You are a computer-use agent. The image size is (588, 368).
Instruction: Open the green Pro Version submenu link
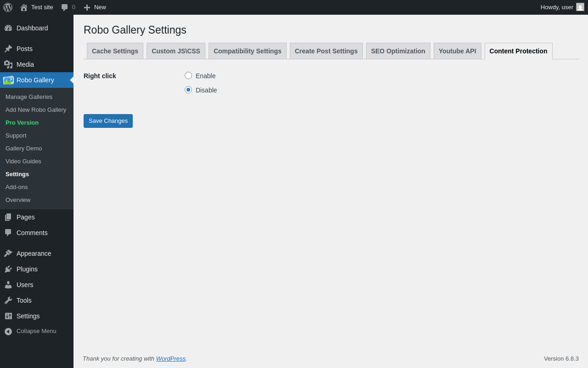[22, 123]
